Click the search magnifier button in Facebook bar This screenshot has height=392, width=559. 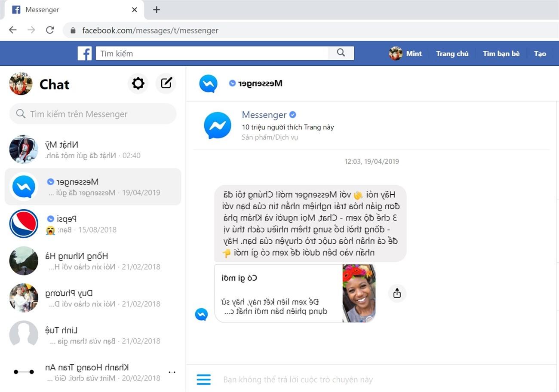[341, 53]
